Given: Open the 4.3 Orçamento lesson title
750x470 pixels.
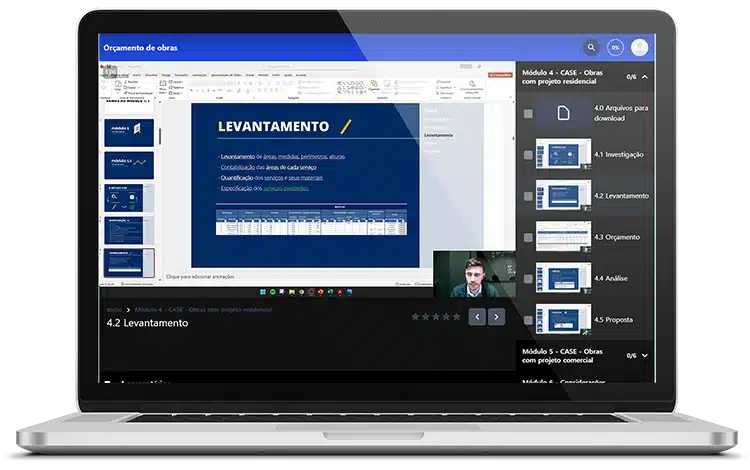Looking at the screenshot, I should (x=617, y=237).
